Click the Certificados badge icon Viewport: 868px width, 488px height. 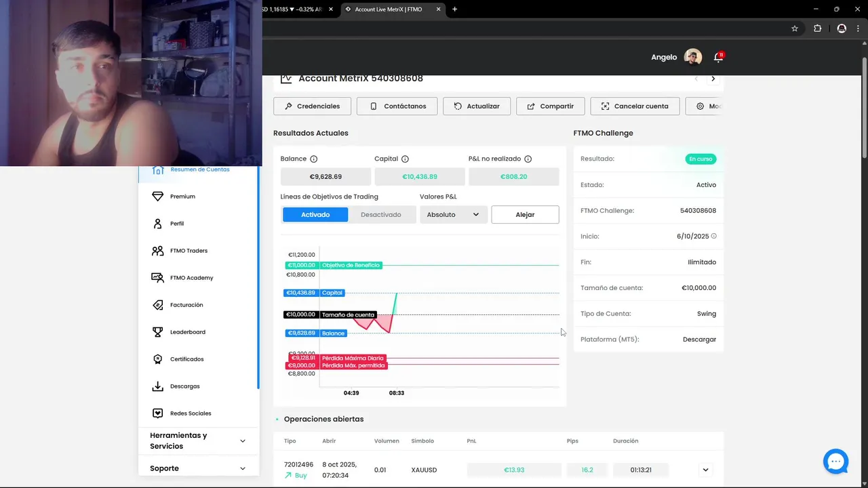(157, 359)
